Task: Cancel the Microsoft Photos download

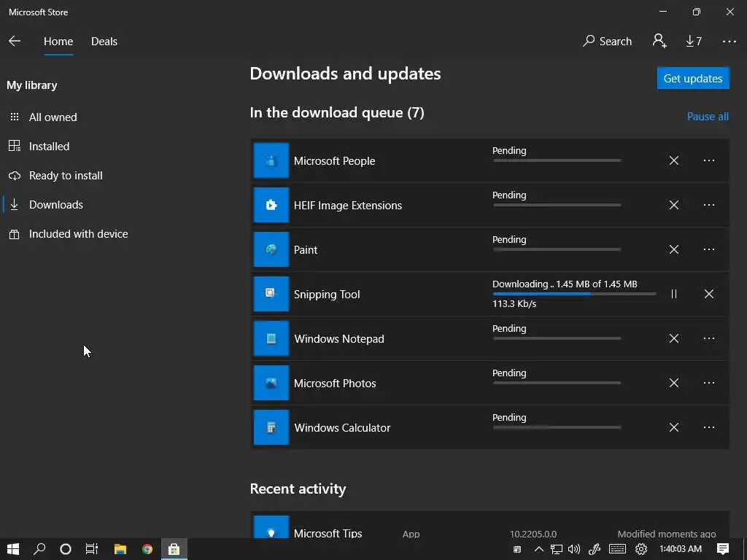Action: pos(673,383)
